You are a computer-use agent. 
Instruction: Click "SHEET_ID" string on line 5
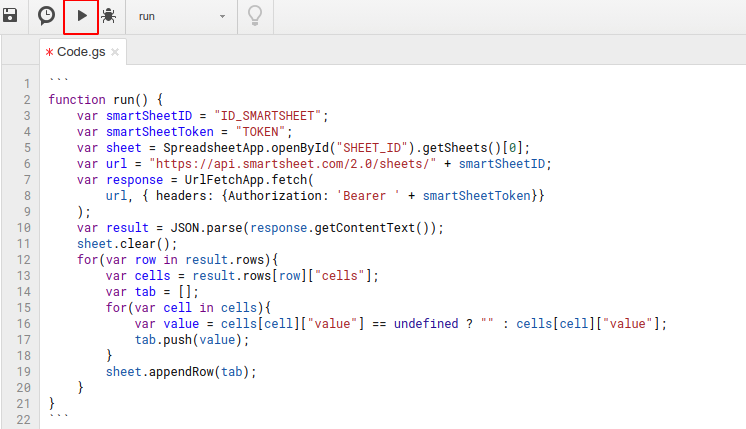click(372, 148)
